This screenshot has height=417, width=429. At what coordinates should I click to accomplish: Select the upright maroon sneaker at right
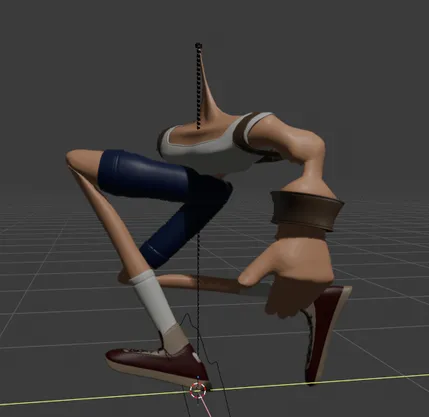coord(326,333)
